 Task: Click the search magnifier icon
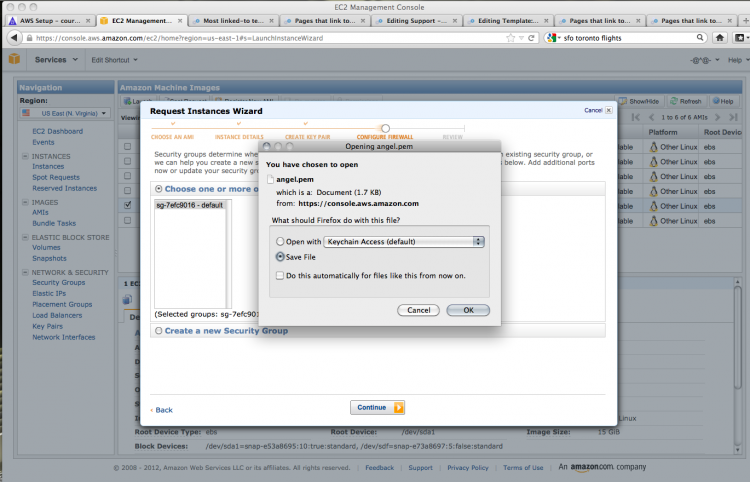click(700, 37)
